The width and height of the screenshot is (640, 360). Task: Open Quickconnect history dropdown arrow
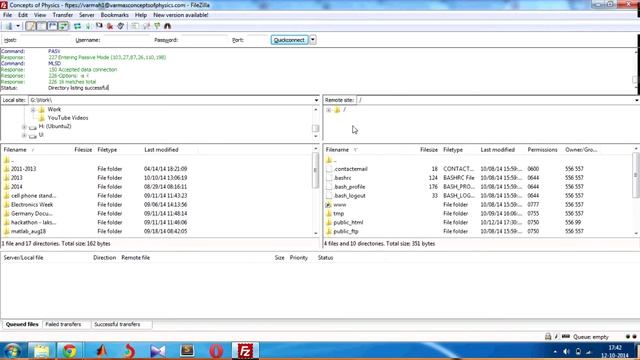pos(313,40)
